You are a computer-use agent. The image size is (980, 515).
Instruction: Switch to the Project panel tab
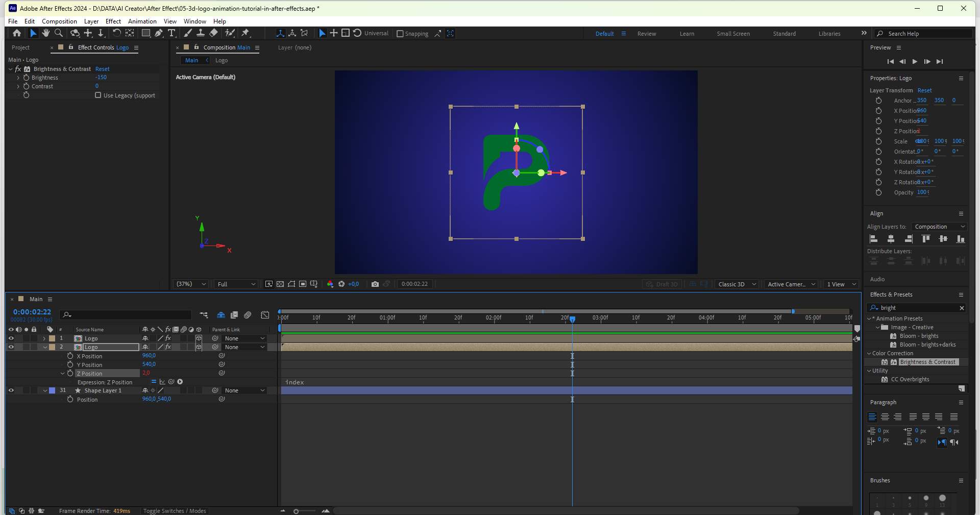tap(20, 47)
